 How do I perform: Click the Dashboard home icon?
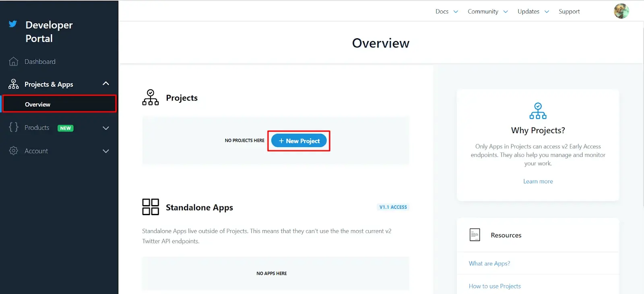pyautogui.click(x=14, y=62)
